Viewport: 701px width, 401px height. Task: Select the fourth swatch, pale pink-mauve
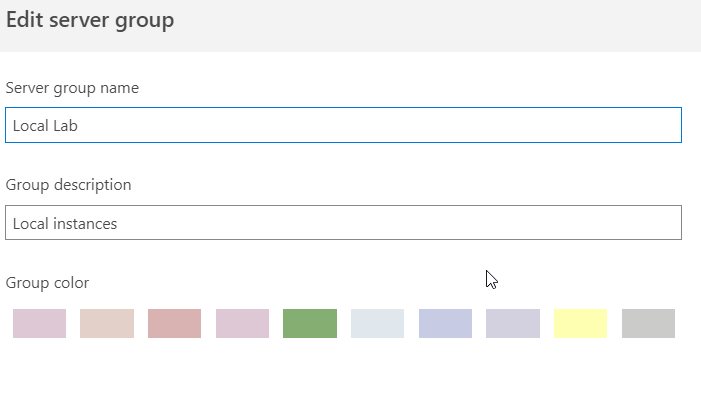[x=242, y=323]
